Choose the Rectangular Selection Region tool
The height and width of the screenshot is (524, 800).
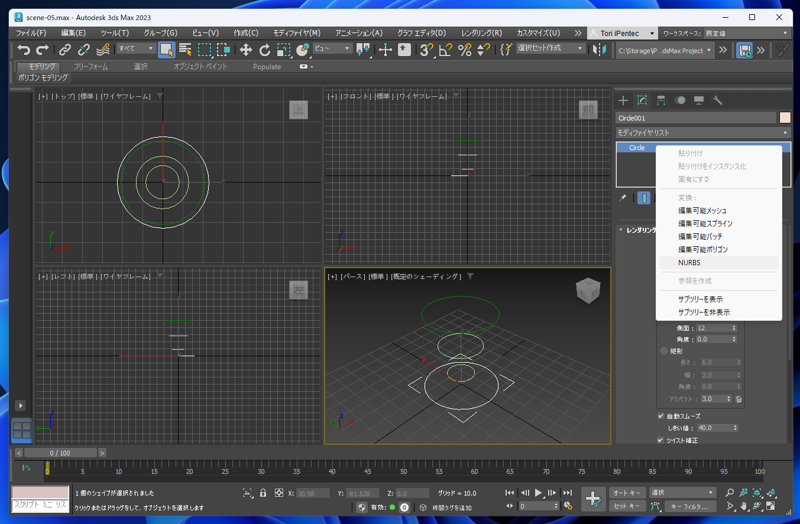(205, 49)
